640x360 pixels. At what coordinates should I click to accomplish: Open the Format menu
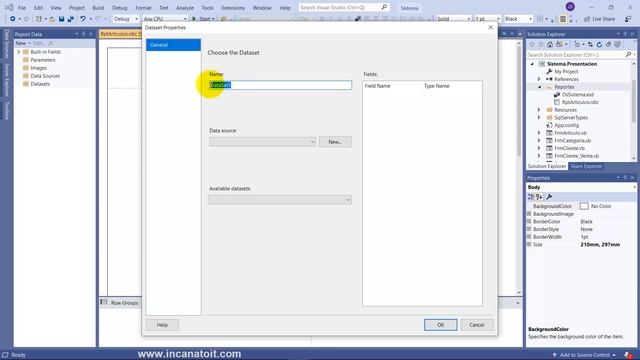point(143,8)
